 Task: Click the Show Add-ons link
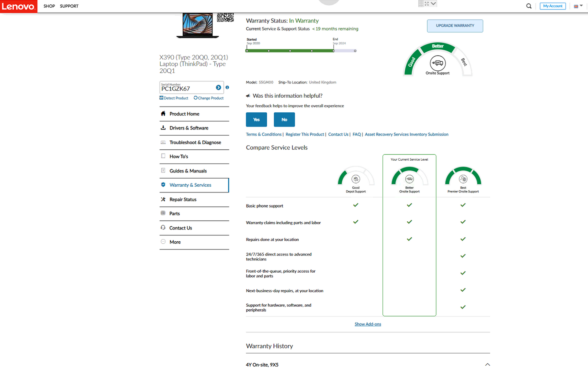[x=368, y=324]
